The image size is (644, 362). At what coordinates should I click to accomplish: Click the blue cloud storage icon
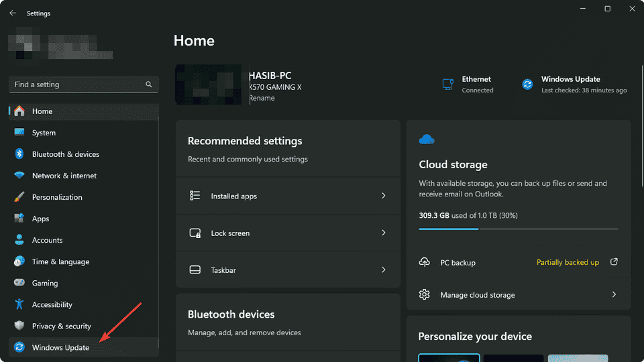point(427,139)
